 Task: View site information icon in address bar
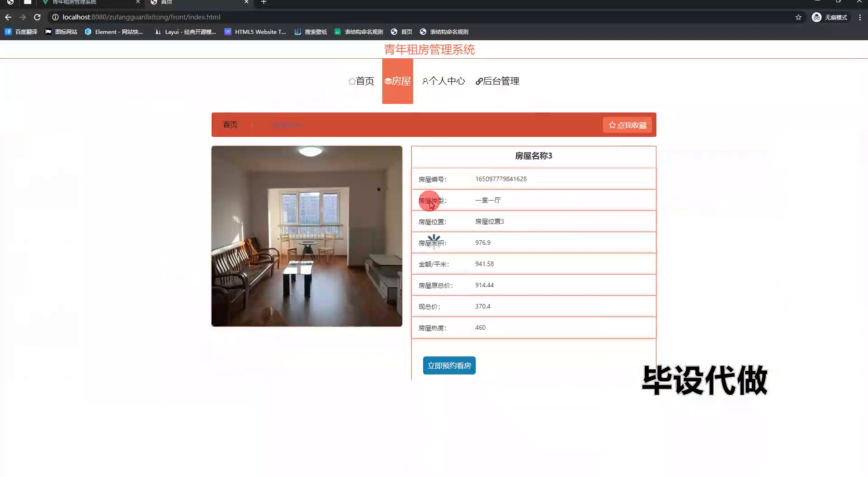55,17
